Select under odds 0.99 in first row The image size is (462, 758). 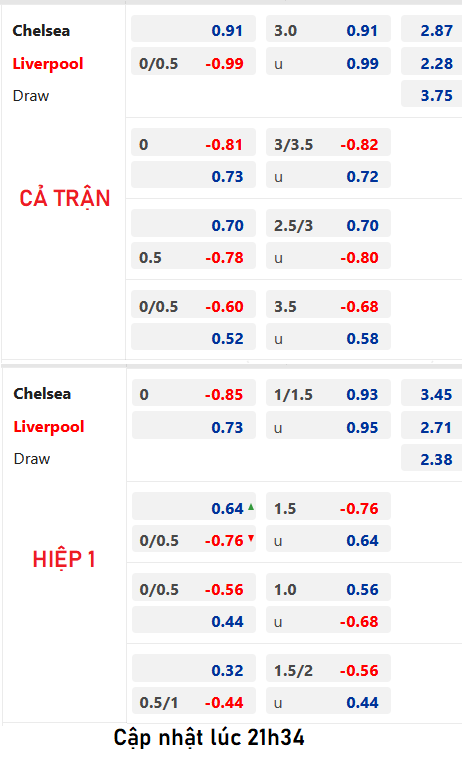(x=328, y=63)
